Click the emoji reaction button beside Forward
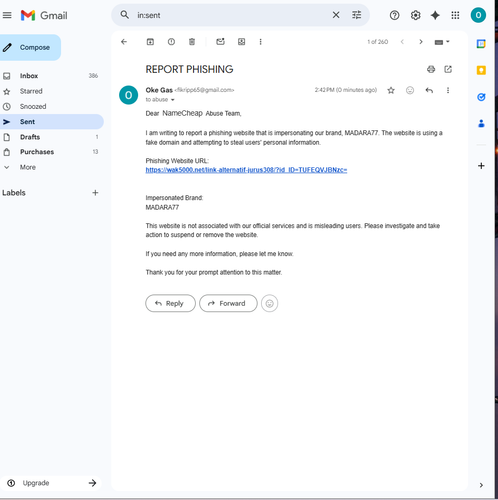The width and height of the screenshot is (498, 500). pyautogui.click(x=269, y=303)
